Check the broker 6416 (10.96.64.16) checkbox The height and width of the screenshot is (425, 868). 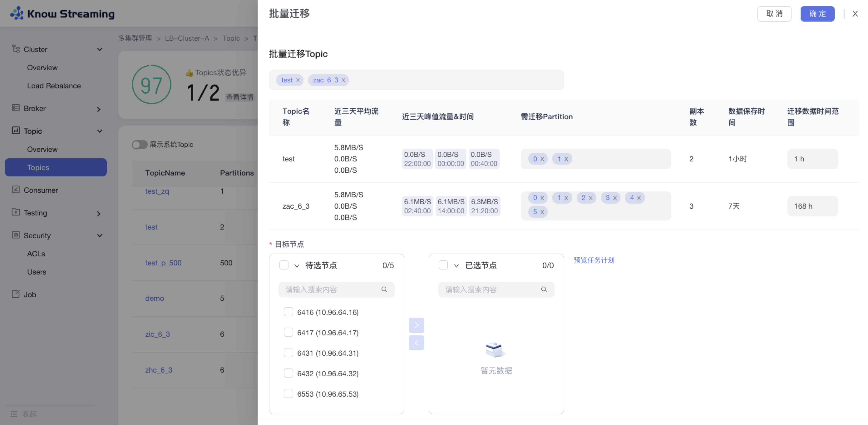pos(289,312)
